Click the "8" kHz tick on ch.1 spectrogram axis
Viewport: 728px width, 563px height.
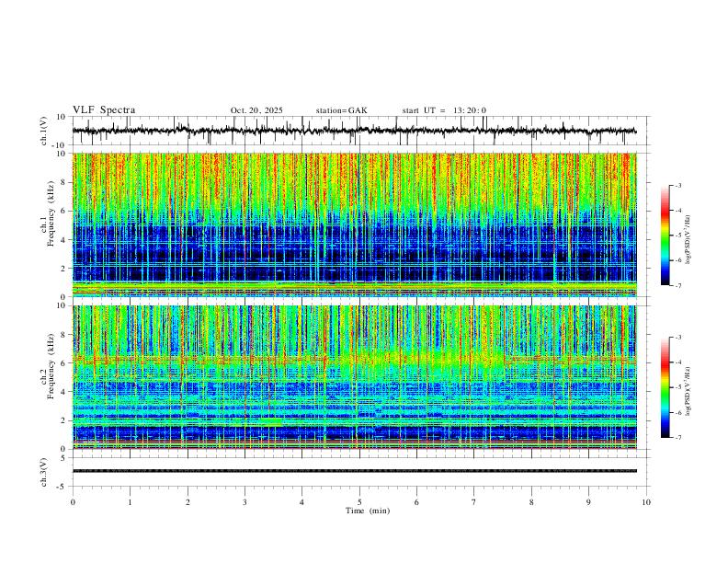[x=64, y=182]
